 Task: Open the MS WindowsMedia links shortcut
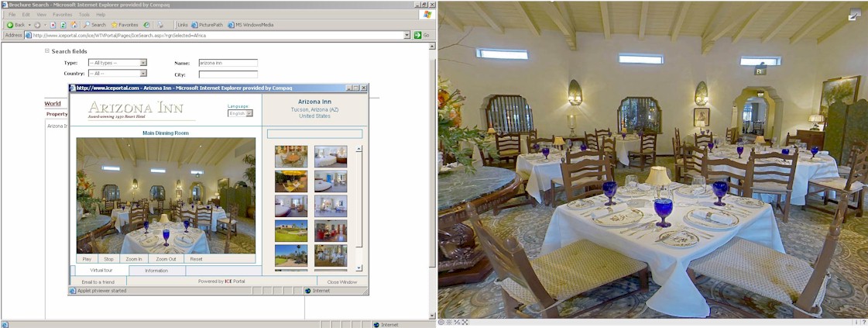(x=250, y=25)
